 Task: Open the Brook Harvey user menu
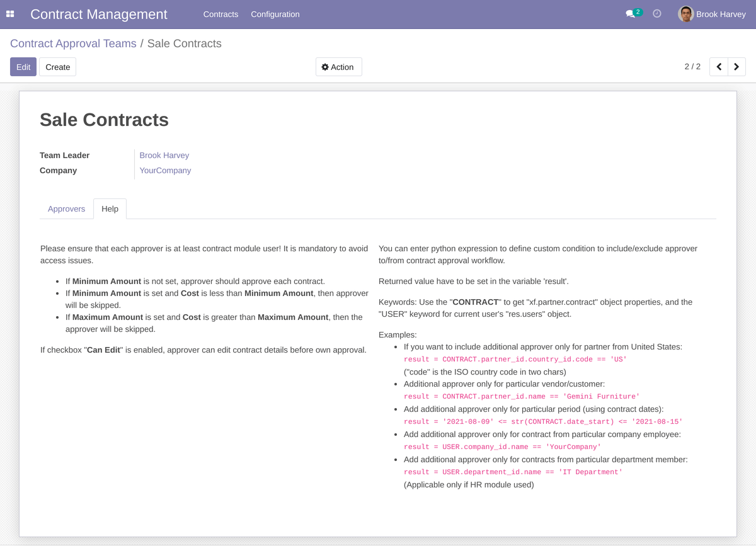tap(721, 14)
